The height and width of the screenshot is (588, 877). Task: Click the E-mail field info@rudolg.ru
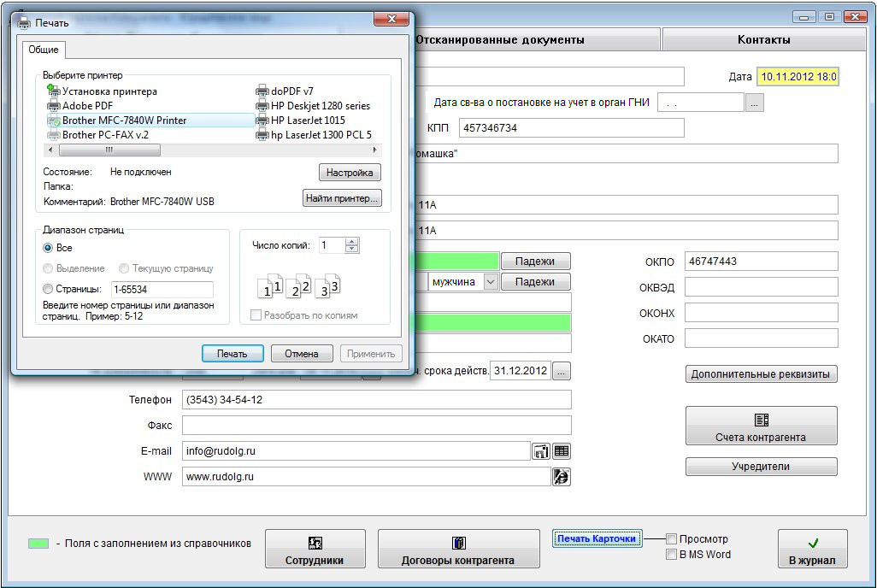[x=356, y=451]
